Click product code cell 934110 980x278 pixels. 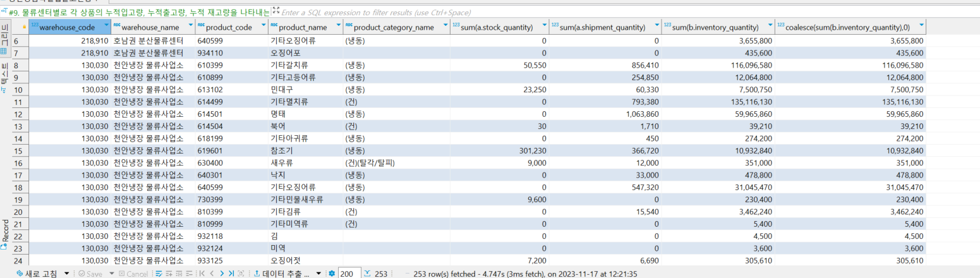[231, 53]
